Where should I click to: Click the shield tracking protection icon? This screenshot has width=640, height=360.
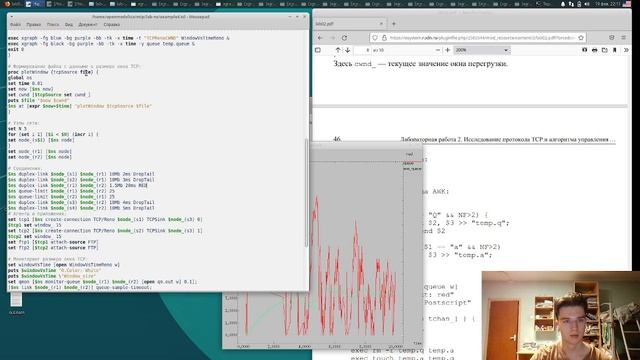(375, 38)
